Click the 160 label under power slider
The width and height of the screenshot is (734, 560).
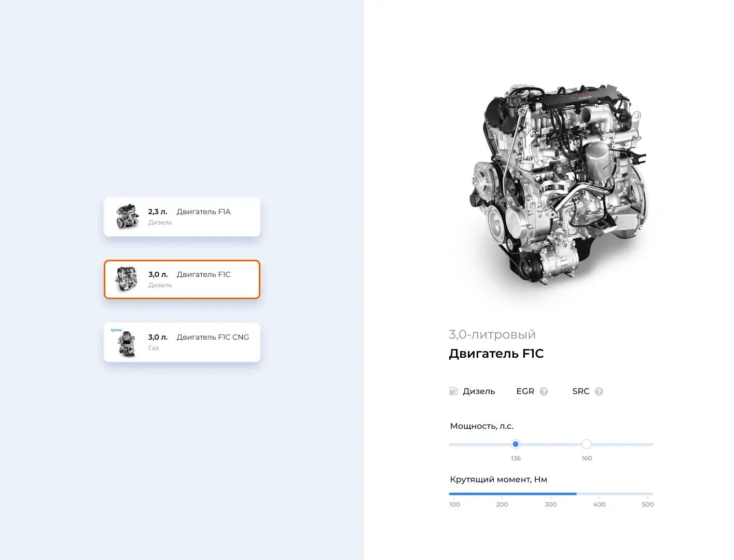click(x=586, y=458)
